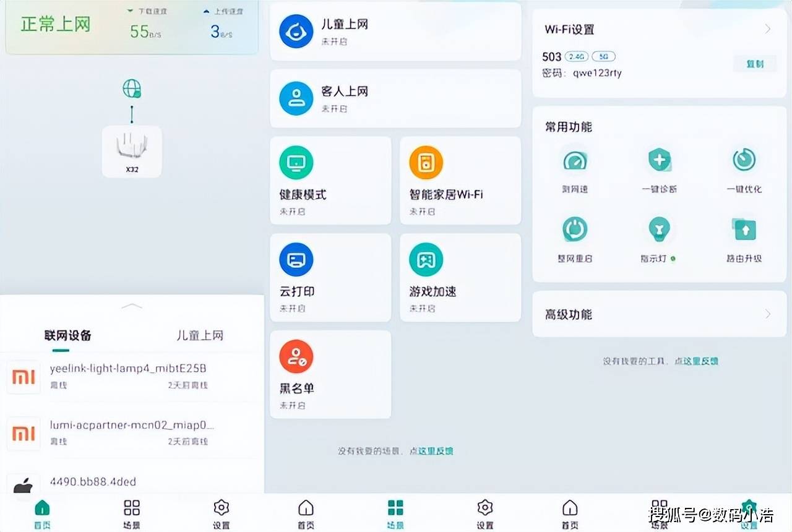Viewport: 792px width, 532px height.
Task: Open the 健康模式 card title
Action: click(303, 194)
